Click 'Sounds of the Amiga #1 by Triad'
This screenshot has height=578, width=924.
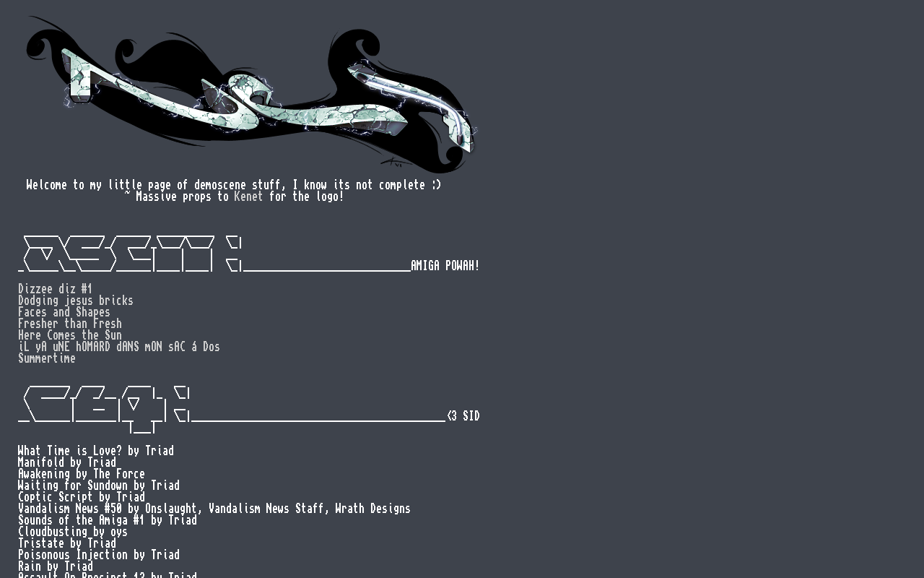(x=108, y=520)
